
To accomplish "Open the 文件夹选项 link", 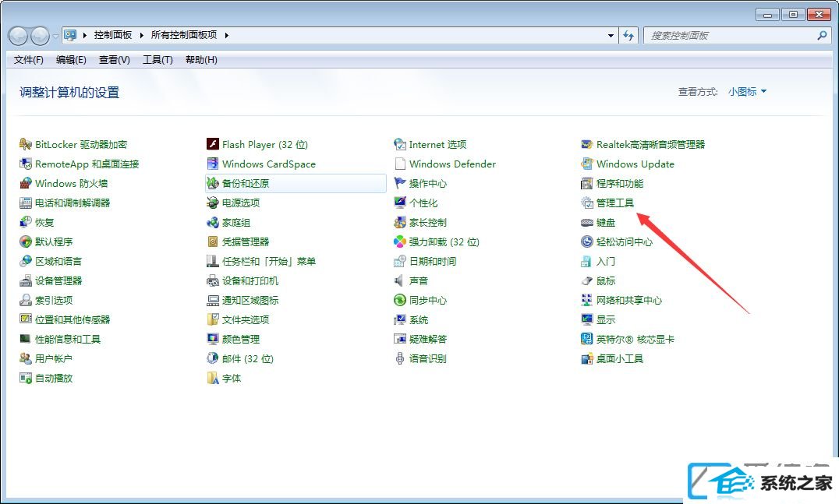I will tap(246, 319).
